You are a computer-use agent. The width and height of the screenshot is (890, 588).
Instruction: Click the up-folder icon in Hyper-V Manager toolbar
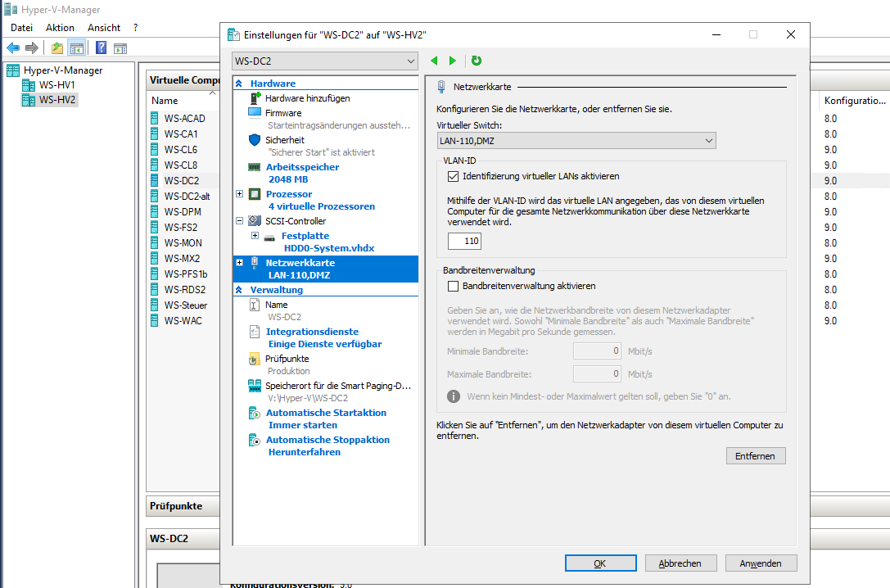tap(57, 48)
